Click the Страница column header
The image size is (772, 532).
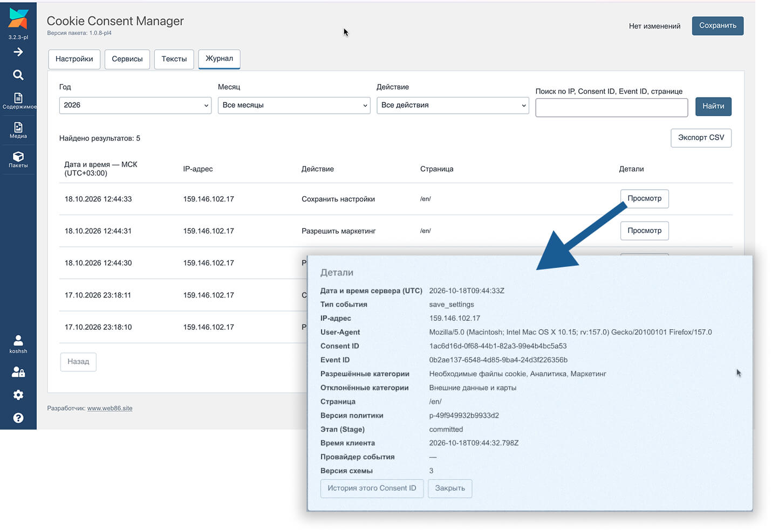tap(436, 169)
